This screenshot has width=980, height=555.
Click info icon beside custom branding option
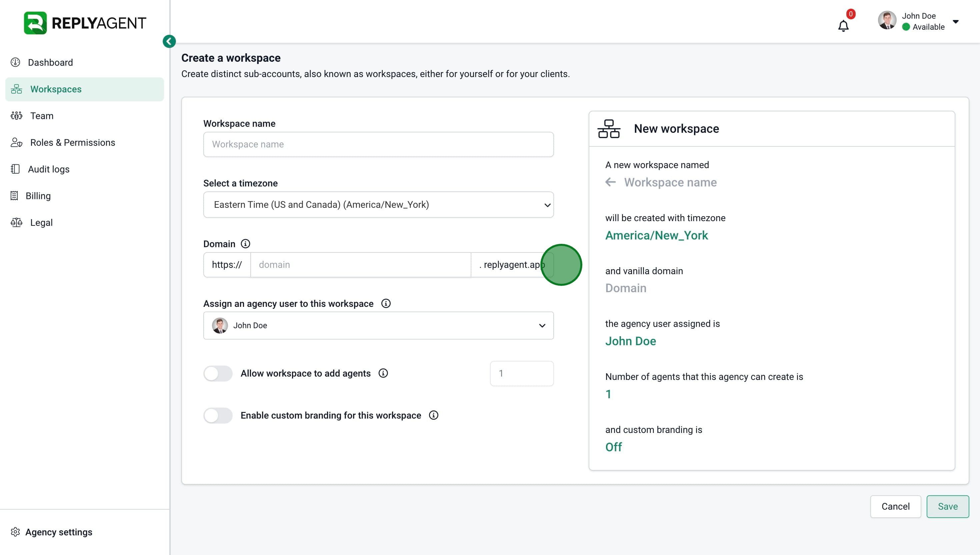(x=433, y=415)
